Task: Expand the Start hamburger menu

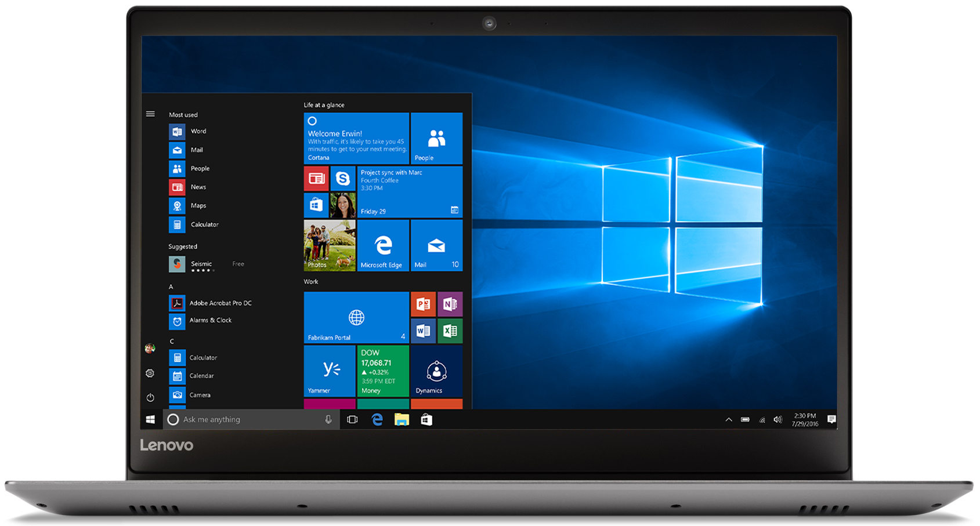Action: point(150,114)
